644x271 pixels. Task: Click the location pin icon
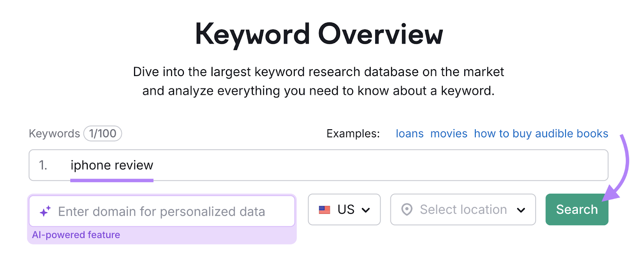[408, 209]
